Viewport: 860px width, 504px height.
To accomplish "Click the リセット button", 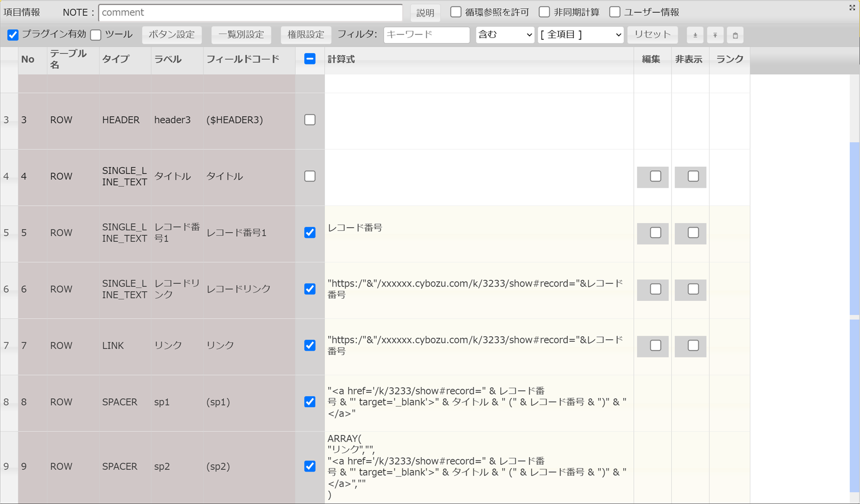I will 653,35.
